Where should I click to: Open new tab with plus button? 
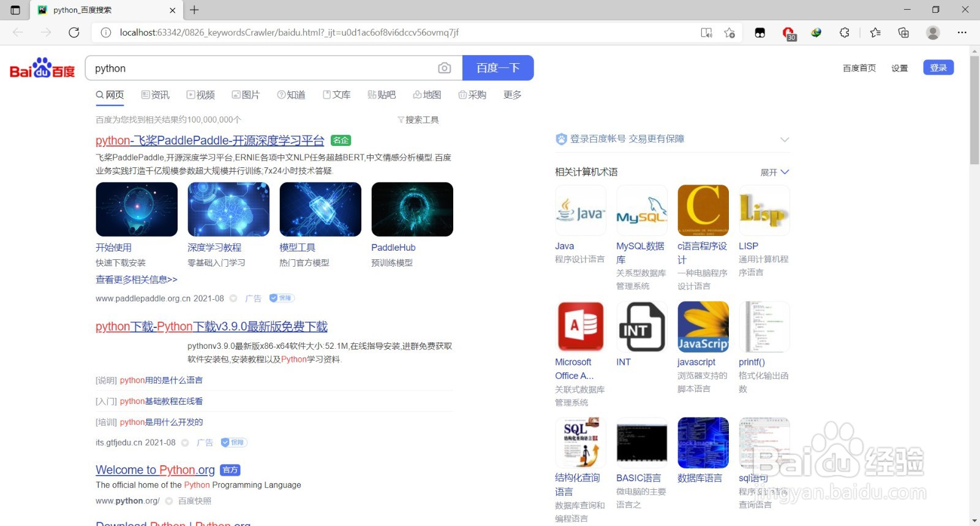(194, 10)
